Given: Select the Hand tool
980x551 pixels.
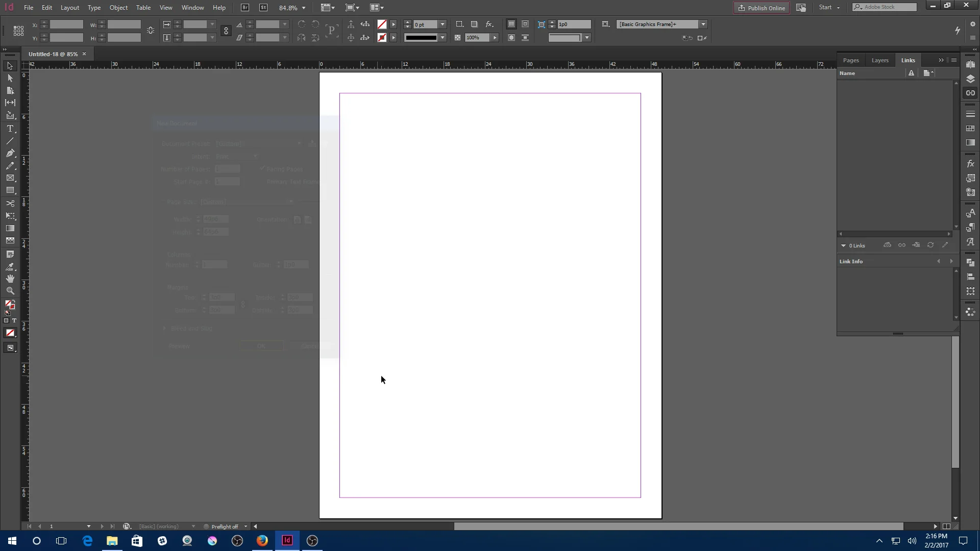Looking at the screenshot, I should click(10, 279).
